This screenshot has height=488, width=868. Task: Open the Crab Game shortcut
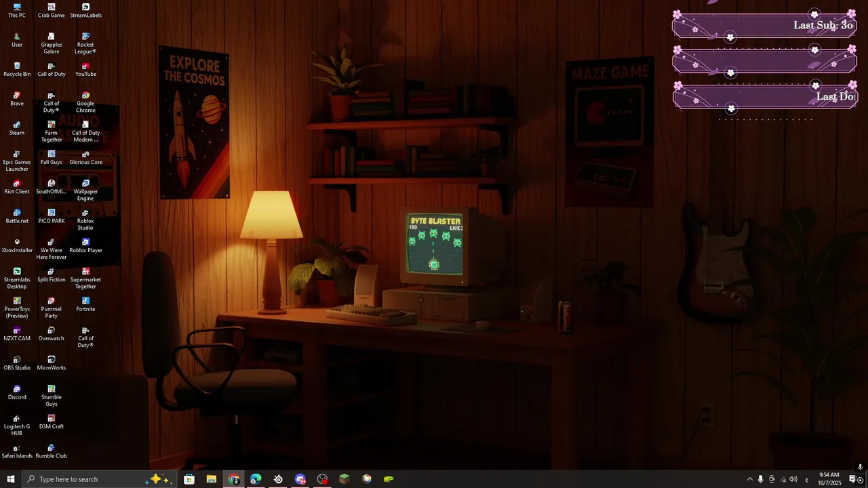[x=52, y=11]
